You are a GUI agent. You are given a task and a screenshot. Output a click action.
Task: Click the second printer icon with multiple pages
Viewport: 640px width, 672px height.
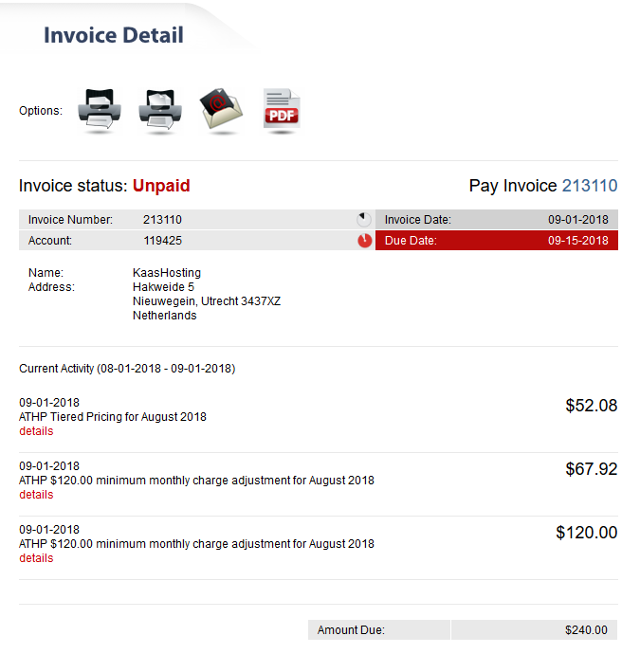pyautogui.click(x=160, y=110)
